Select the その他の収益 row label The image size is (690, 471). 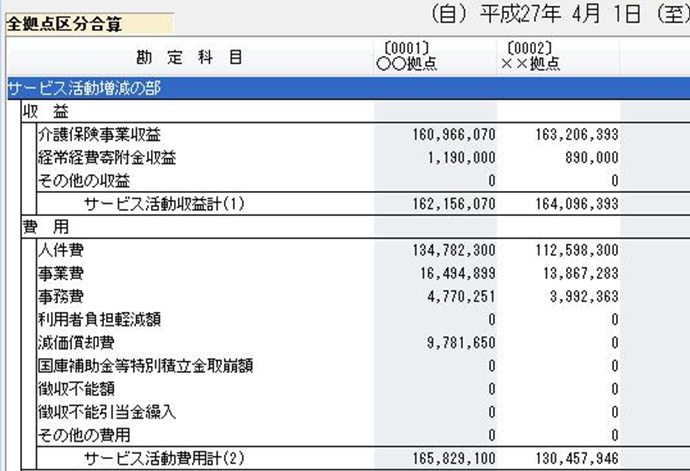click(x=85, y=180)
